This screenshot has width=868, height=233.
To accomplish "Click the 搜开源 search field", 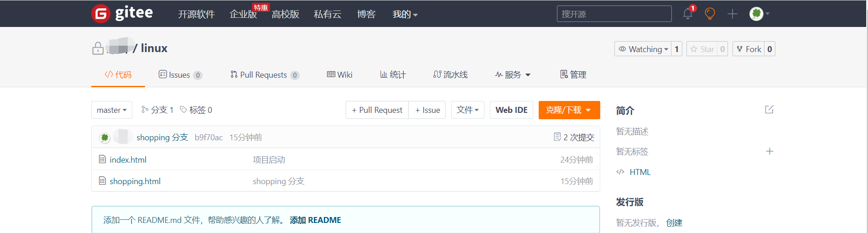I will click(x=614, y=14).
